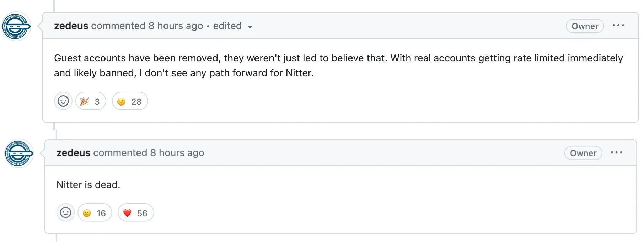Add reaction smiley on 'Nitter is dead' comment
644x242 pixels.
(65, 213)
